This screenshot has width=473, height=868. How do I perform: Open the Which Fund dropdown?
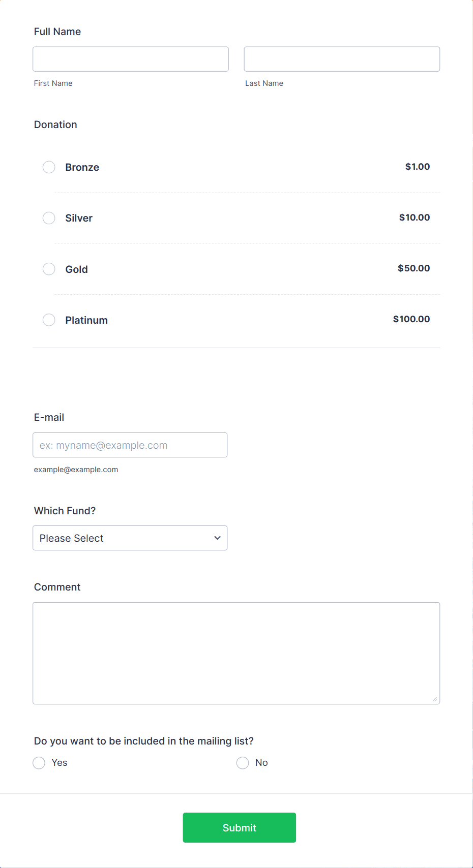(x=130, y=538)
